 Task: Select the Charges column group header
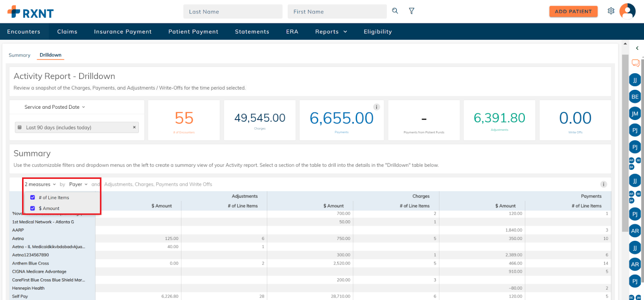point(421,196)
